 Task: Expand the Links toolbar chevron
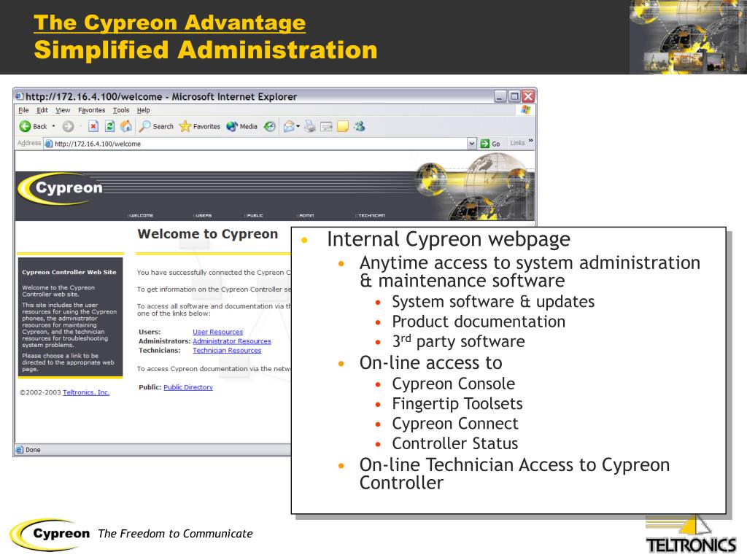pos(531,141)
